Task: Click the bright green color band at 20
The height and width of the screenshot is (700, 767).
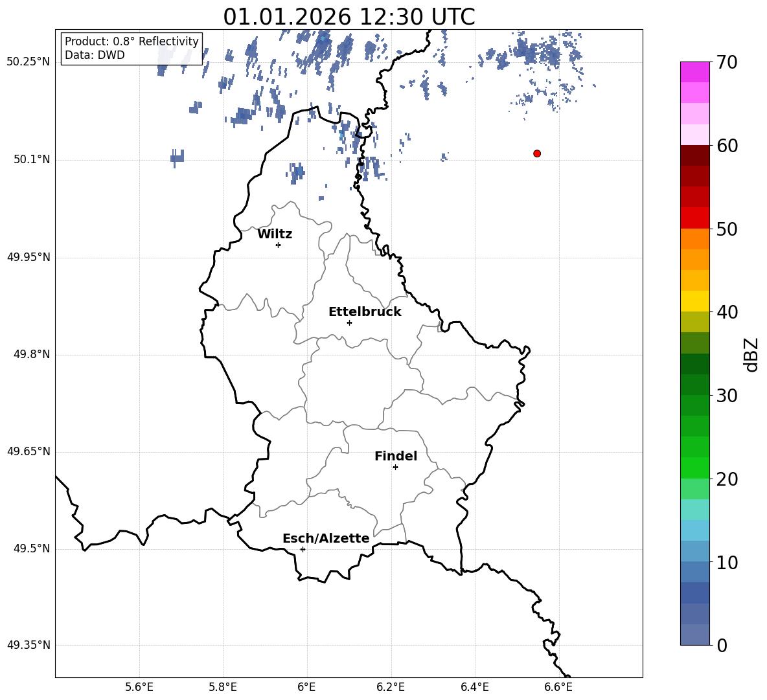Action: [694, 468]
